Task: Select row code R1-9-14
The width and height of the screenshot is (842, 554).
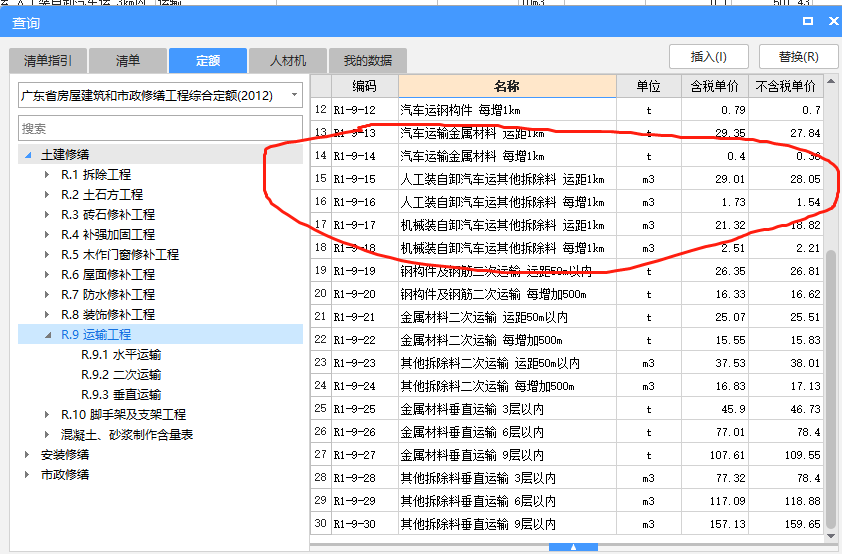Action: [354, 156]
